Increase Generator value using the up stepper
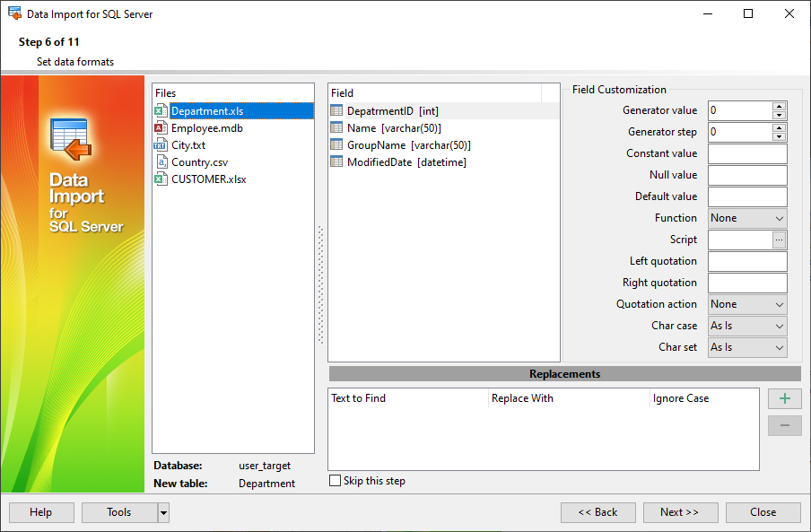Screen dimensions: 811x532 tap(780, 106)
